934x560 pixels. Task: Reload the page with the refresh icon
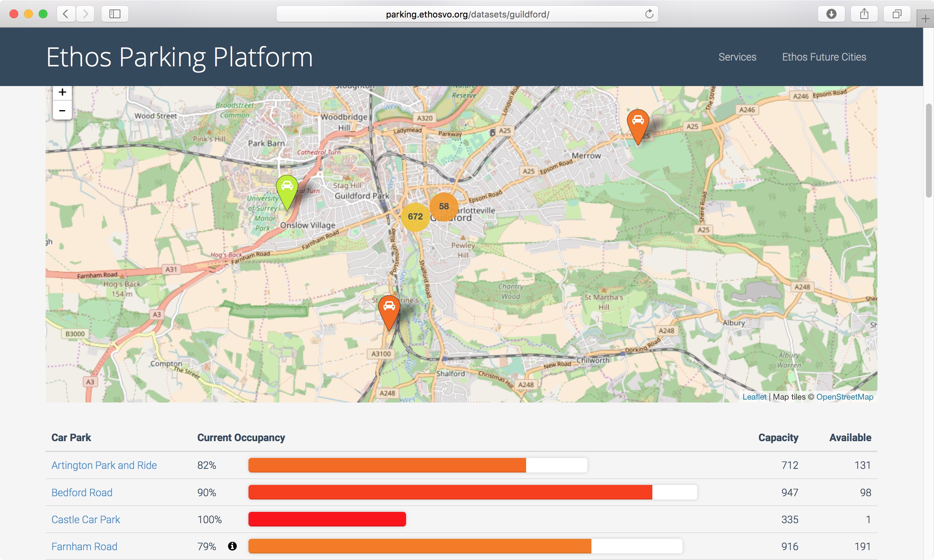click(x=649, y=14)
